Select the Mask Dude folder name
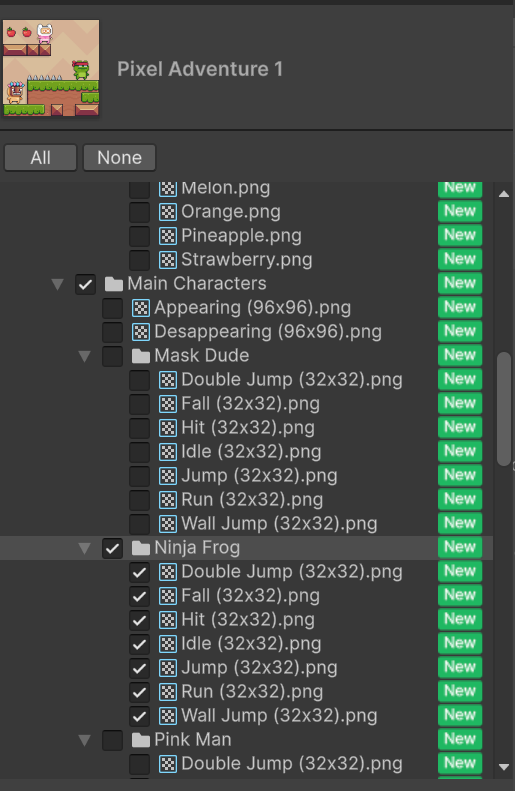Screen dimensions: 515x791 point(202,356)
